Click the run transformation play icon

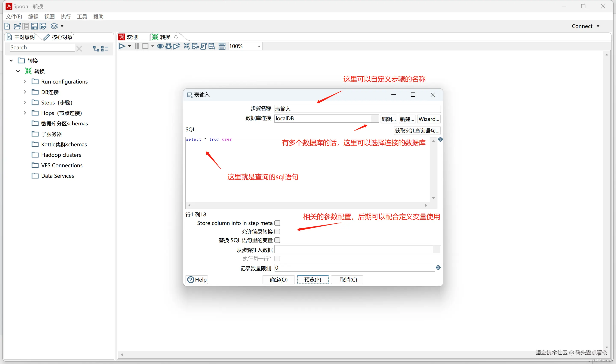click(x=122, y=46)
